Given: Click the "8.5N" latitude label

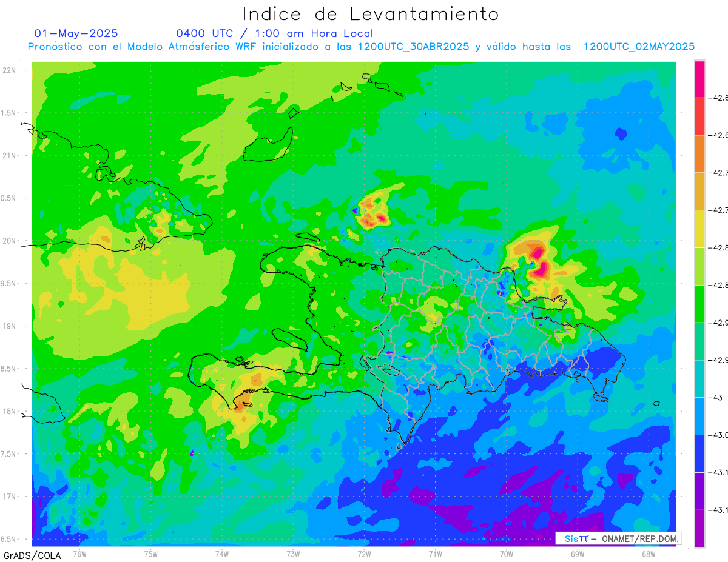Looking at the screenshot, I should [9, 369].
